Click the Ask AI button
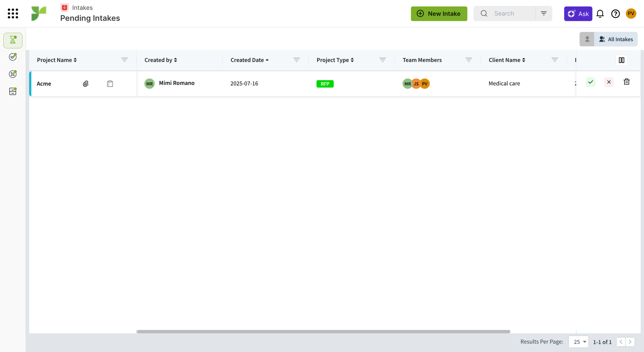Image resolution: width=644 pixels, height=352 pixels. 578,14
